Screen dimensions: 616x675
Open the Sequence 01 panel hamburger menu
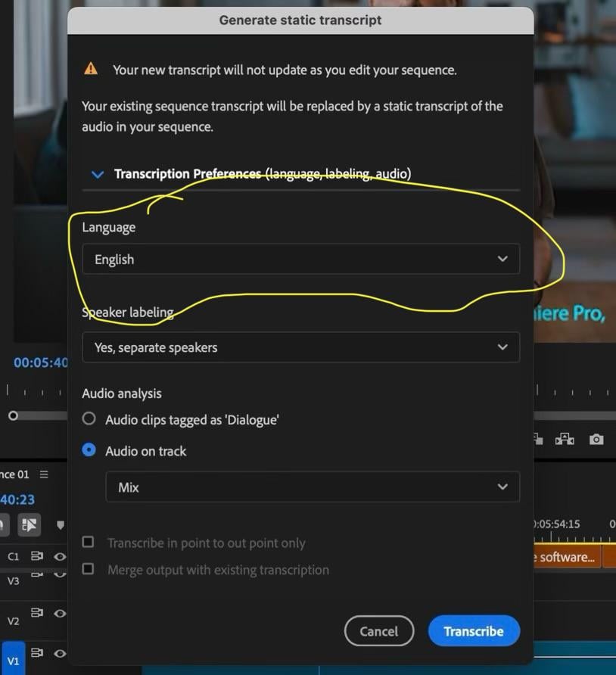[x=44, y=474]
